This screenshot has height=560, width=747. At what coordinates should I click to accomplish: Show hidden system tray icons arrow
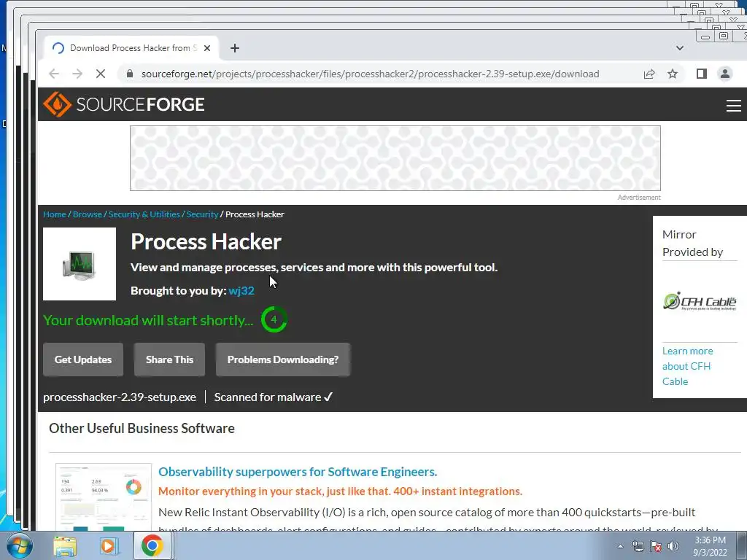tap(620, 546)
